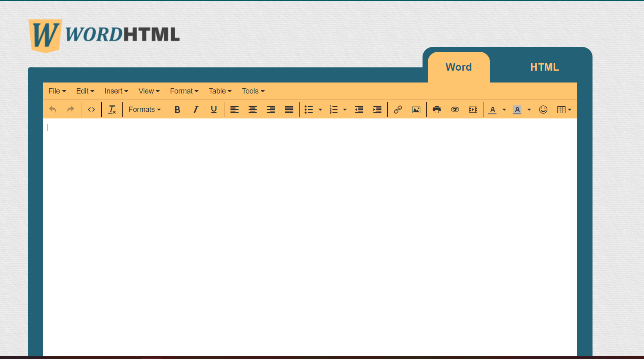
Task: Open the Edit menu
Action: coord(85,91)
